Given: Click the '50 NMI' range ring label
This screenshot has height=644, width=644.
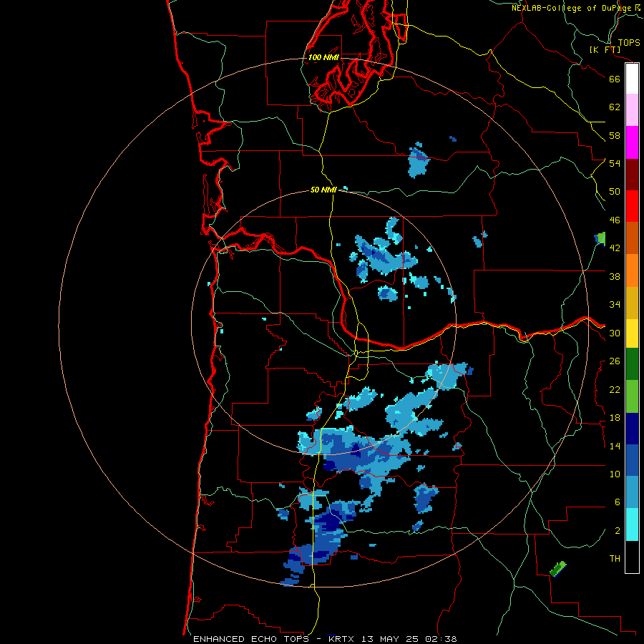Looking at the screenshot, I should point(323,190).
